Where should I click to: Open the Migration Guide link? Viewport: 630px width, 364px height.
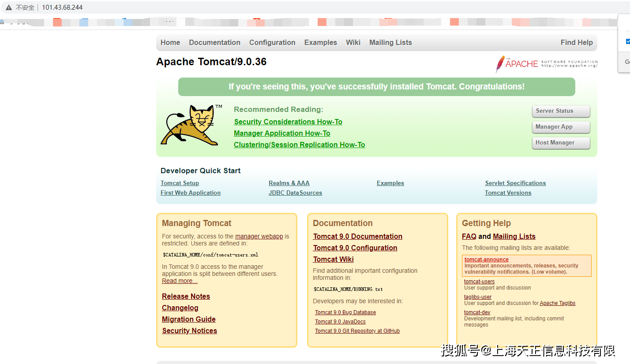189,319
